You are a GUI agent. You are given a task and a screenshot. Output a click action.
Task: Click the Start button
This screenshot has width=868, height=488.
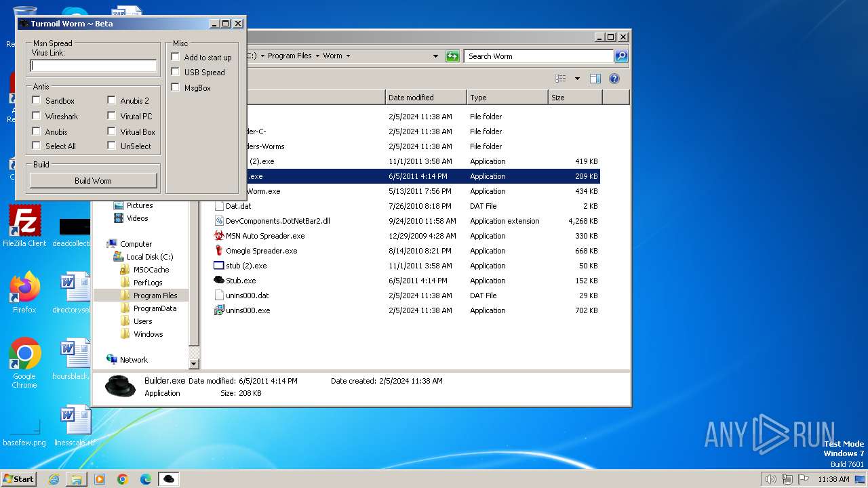[18, 479]
